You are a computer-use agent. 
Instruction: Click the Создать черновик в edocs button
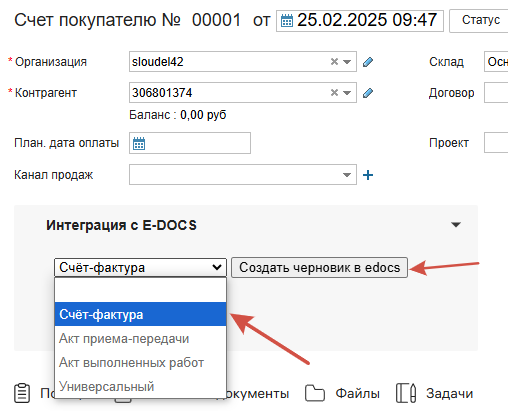point(319,267)
